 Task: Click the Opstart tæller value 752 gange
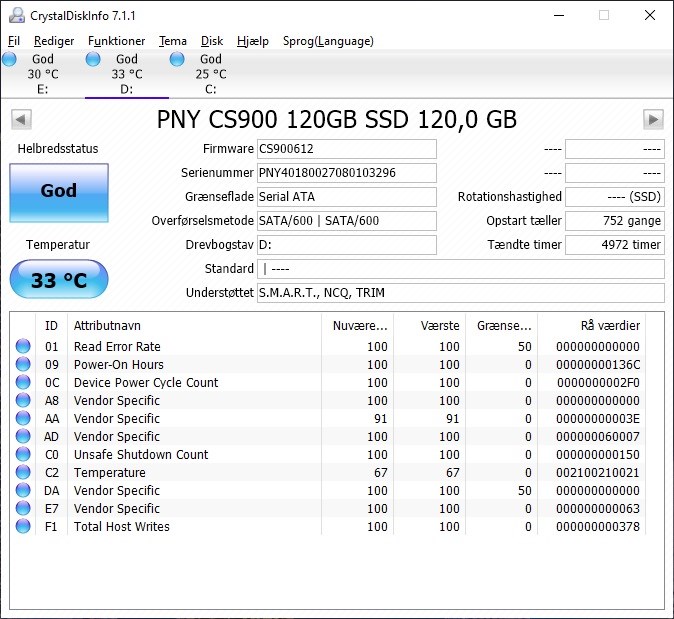tap(615, 221)
